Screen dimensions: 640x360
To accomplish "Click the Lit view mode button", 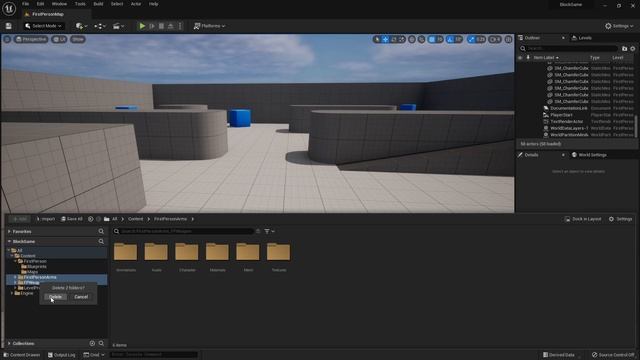I will click(60, 39).
